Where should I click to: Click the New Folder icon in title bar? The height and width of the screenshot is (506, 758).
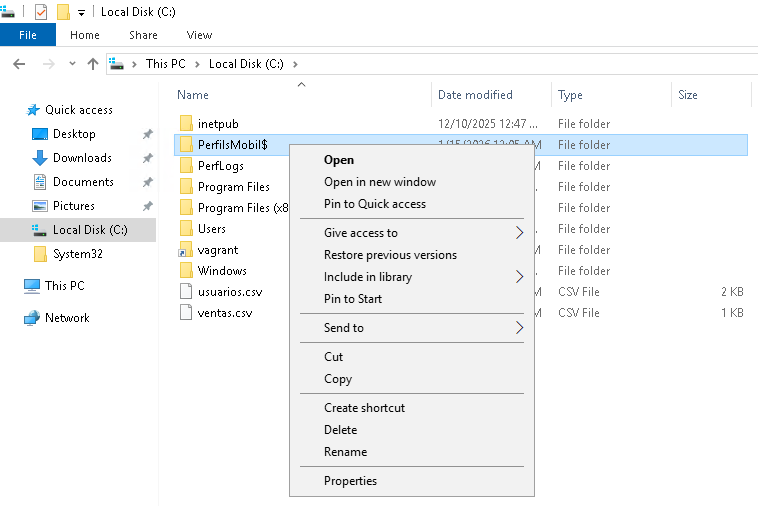click(x=63, y=12)
